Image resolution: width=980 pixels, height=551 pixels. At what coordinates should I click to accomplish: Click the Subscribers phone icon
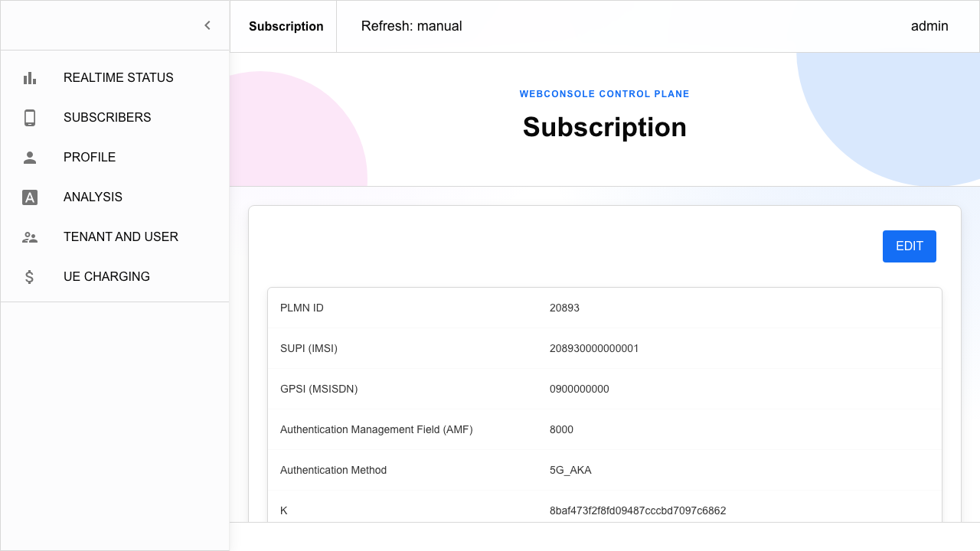[x=30, y=118]
